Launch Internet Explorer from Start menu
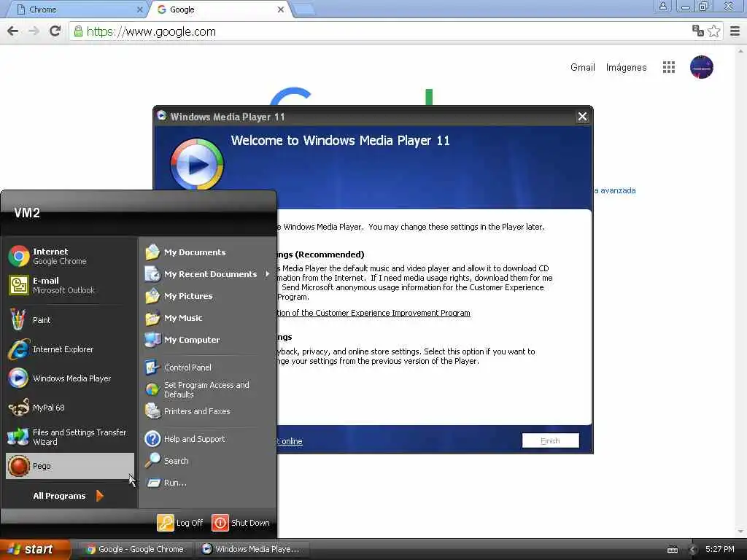Image resolution: width=747 pixels, height=560 pixels. pos(69,349)
